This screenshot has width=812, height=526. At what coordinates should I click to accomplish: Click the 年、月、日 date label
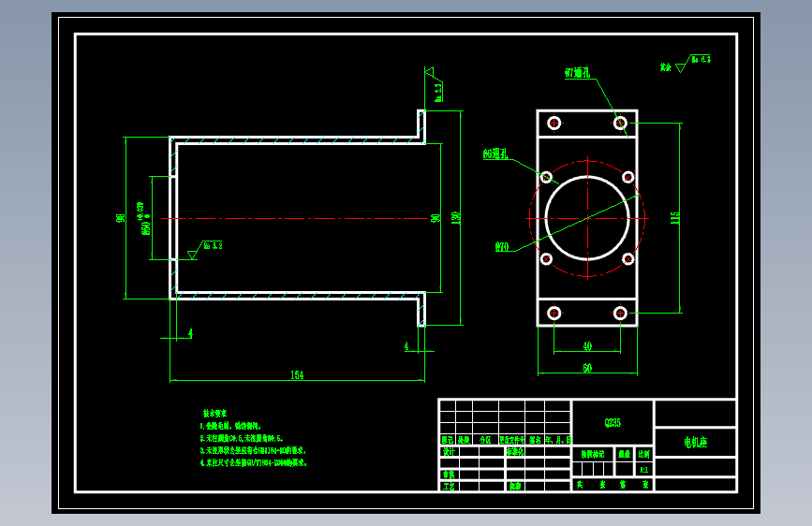558,440
